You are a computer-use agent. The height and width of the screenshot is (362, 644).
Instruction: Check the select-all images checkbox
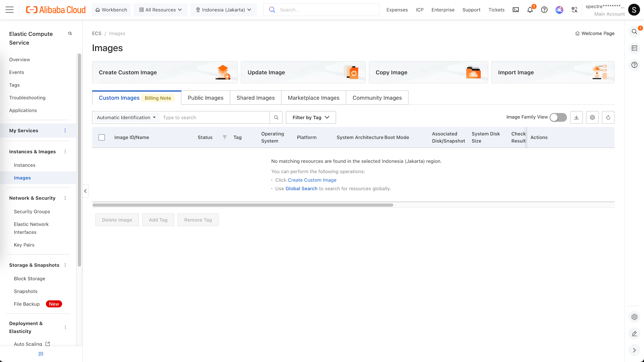pos(102,137)
